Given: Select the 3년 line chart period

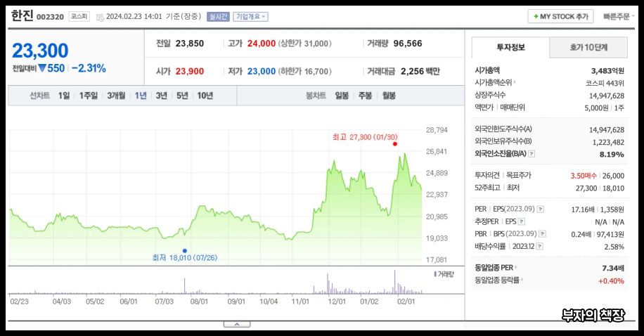Looking at the screenshot, I should (162, 96).
